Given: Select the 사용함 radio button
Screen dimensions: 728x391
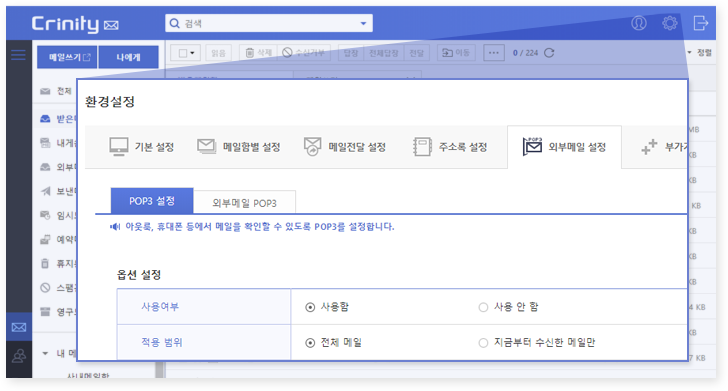Looking at the screenshot, I should (310, 307).
